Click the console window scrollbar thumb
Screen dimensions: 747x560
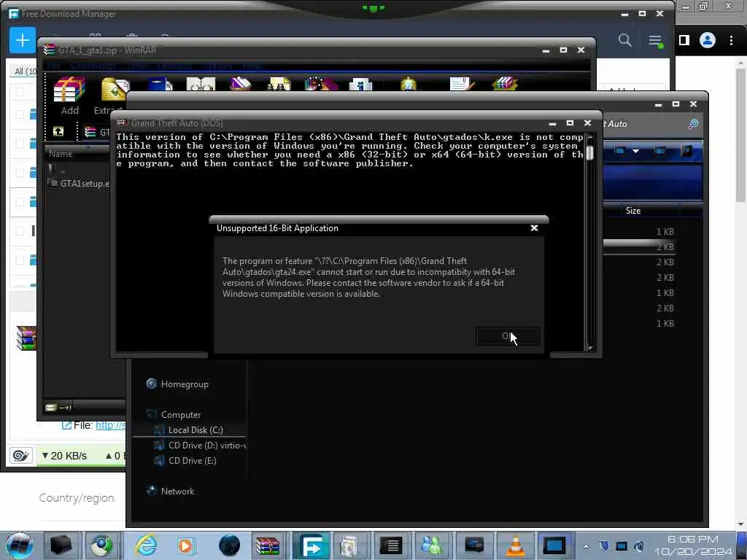coord(589,153)
